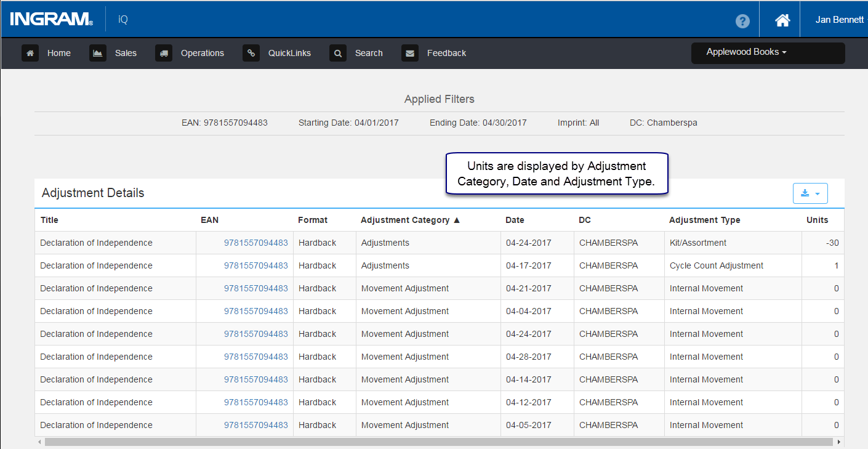Sort table by Date column header

click(x=515, y=220)
